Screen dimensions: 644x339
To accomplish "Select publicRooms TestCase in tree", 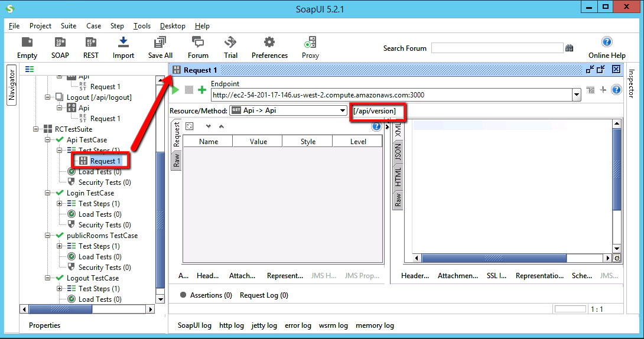I will click(102, 236).
